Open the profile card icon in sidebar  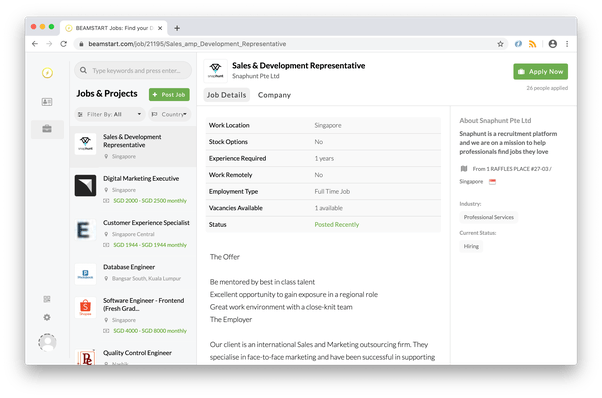[x=47, y=102]
